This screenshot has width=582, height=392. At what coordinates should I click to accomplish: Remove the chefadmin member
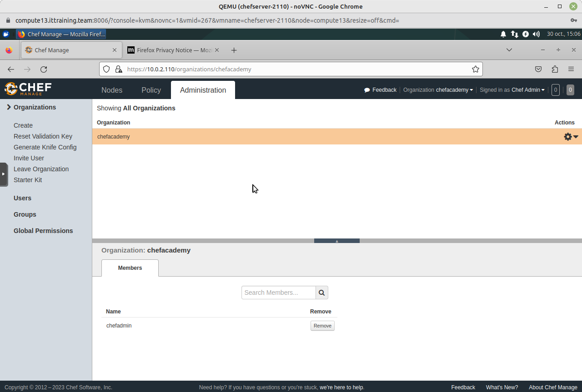coord(322,326)
